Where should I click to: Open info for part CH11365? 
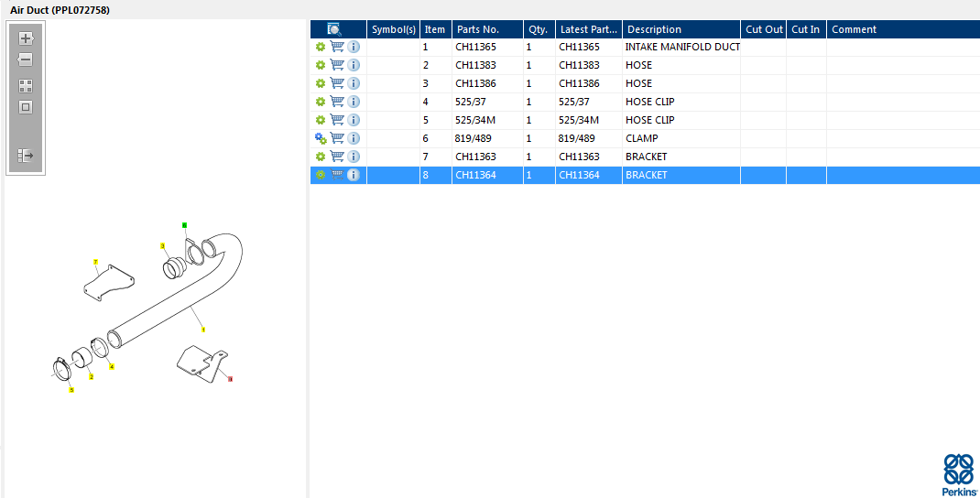coord(354,47)
